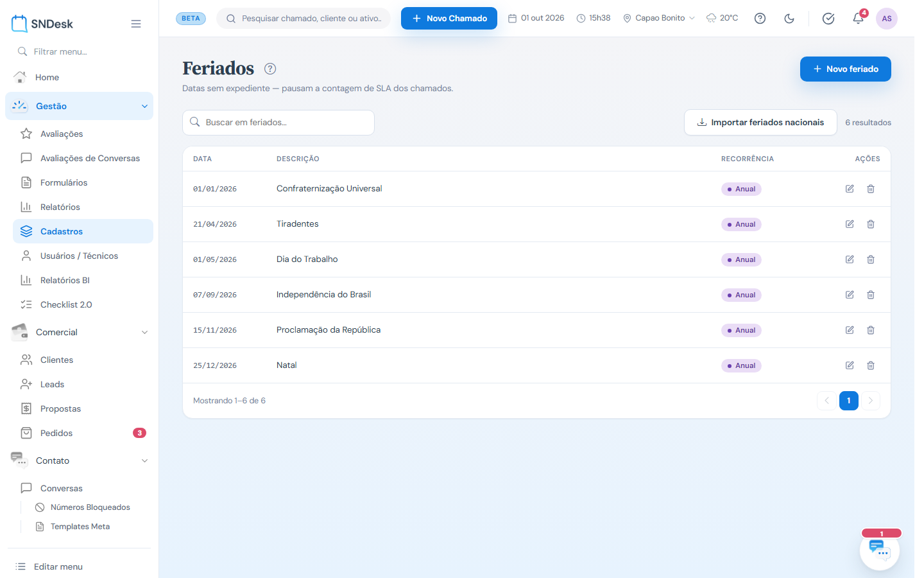Collapse the Contato menu section
Viewport: 924px width, 578px height.
click(80, 460)
